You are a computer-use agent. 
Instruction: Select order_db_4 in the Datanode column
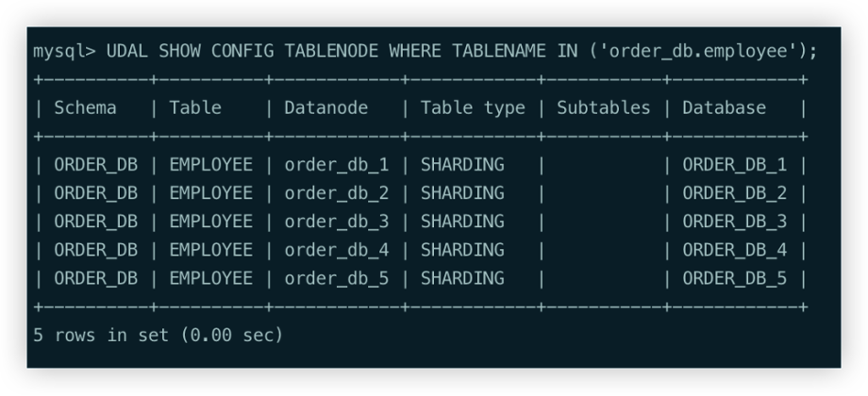point(337,250)
